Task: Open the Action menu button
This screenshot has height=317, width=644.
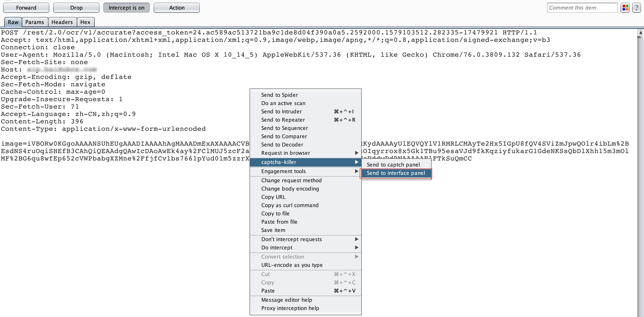Action: pos(177,8)
